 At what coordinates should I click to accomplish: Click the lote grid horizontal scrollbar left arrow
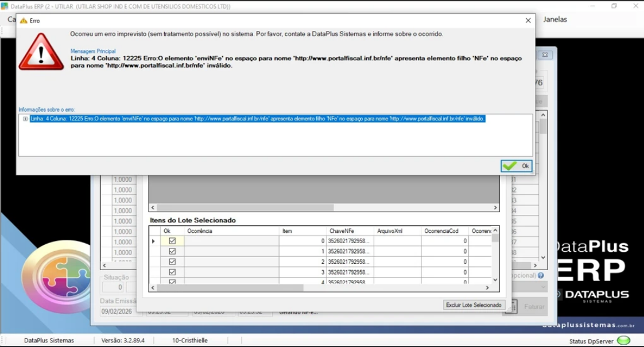click(153, 208)
